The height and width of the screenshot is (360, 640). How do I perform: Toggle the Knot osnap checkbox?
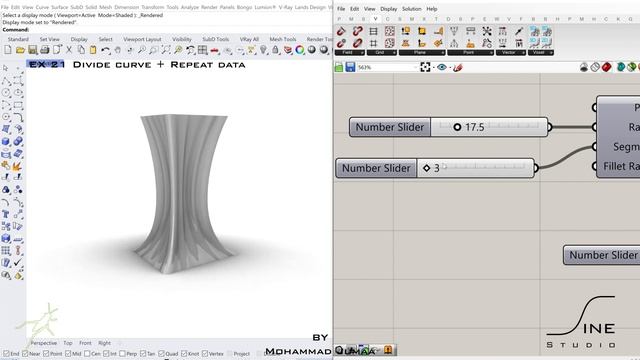[x=184, y=353]
